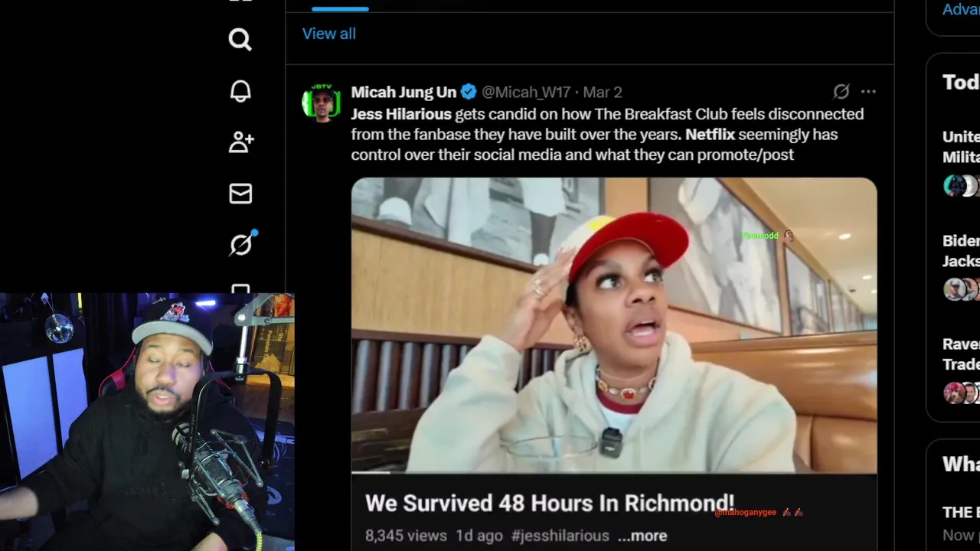
Task: Expand the video description with ...more
Action: point(642,536)
